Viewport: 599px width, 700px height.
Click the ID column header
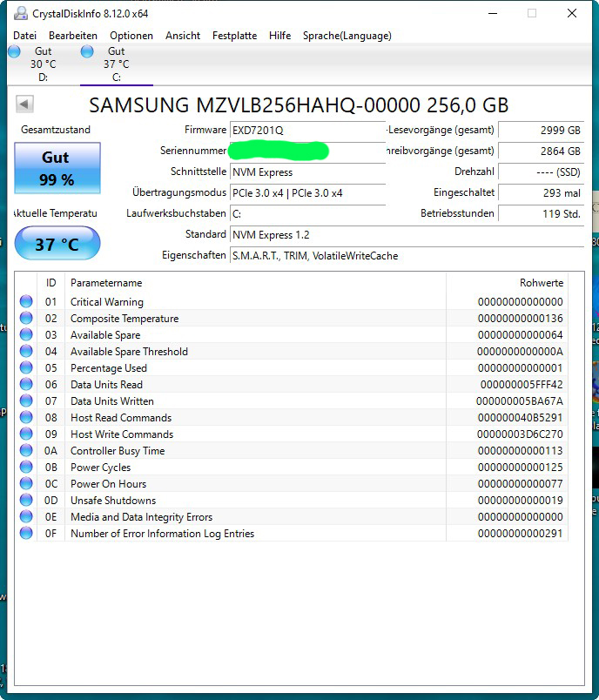point(50,283)
